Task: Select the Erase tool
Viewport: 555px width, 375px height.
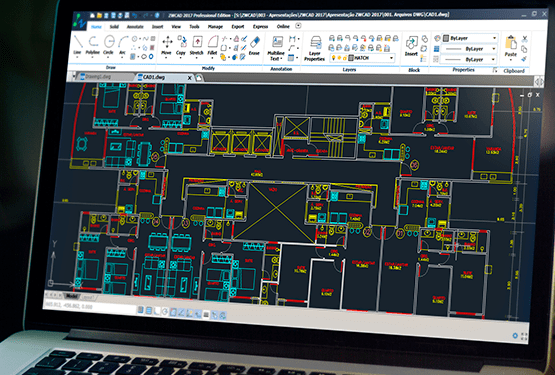Action: pos(254,46)
